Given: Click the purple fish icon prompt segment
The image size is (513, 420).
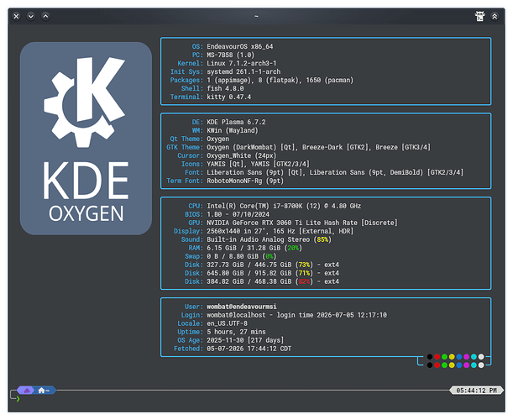Looking at the screenshot, I should point(27,391).
